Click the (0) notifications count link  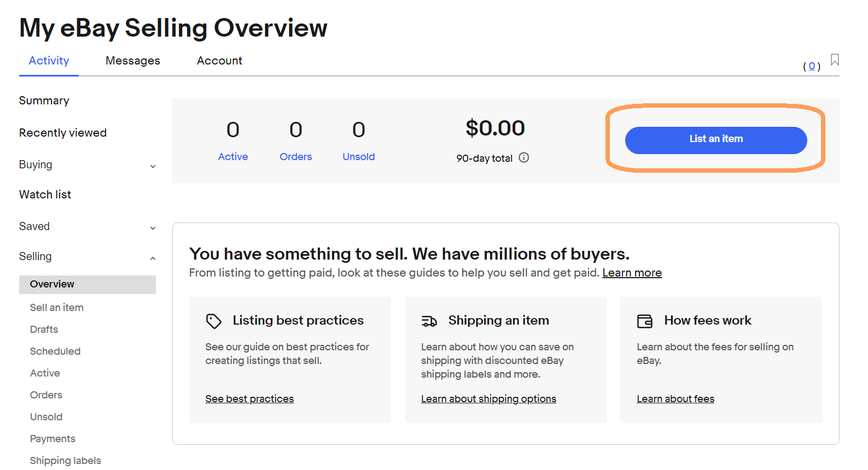[812, 66]
